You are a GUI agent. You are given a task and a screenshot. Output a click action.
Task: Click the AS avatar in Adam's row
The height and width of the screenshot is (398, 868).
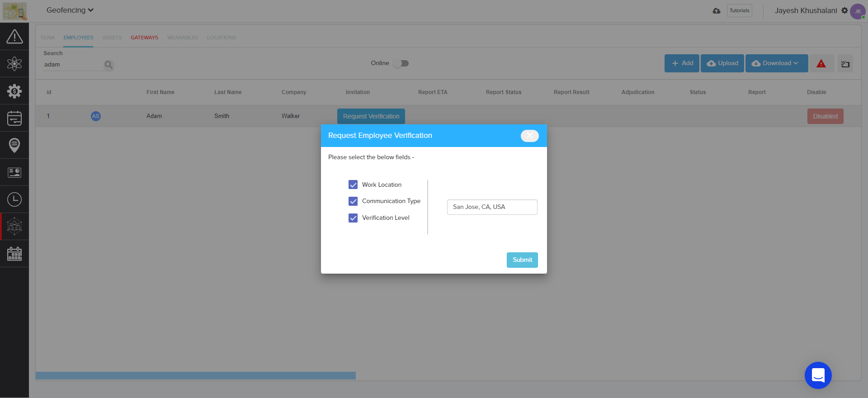96,116
